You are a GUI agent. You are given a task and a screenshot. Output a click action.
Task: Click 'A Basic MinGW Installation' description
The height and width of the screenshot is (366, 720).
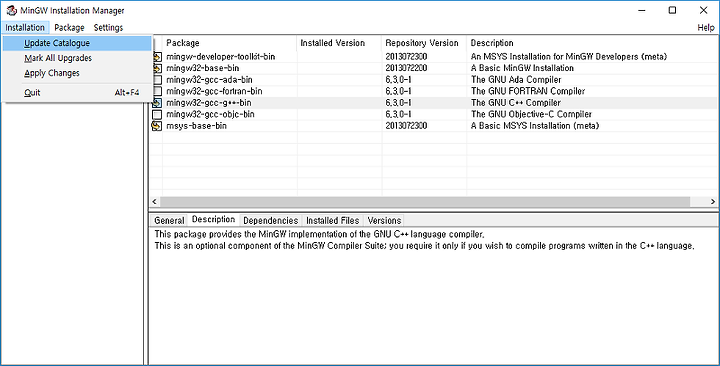(522, 68)
